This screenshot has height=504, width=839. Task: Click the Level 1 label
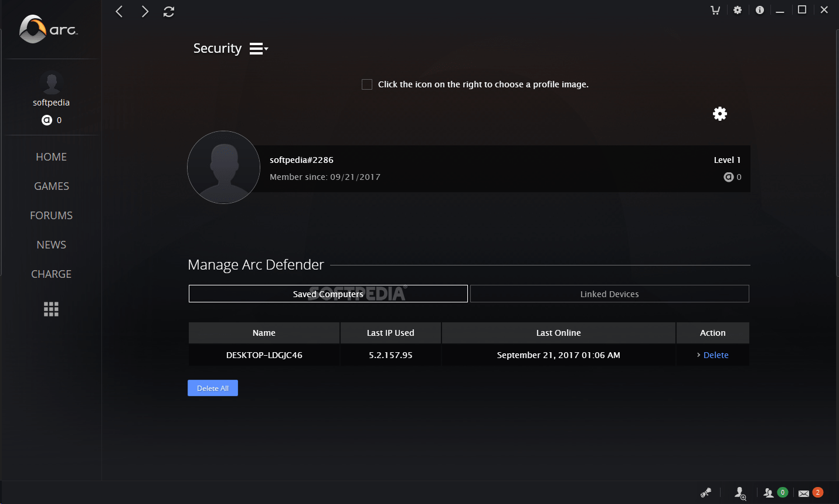click(727, 160)
